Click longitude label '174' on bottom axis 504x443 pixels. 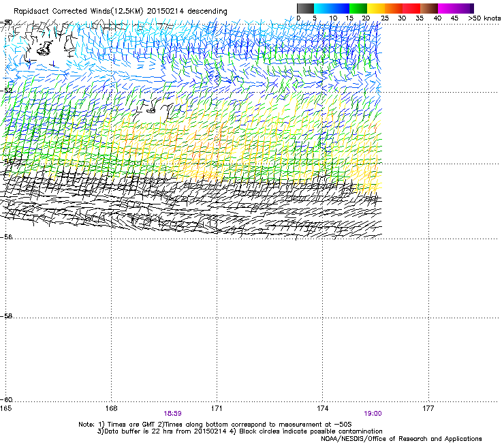[322, 408]
